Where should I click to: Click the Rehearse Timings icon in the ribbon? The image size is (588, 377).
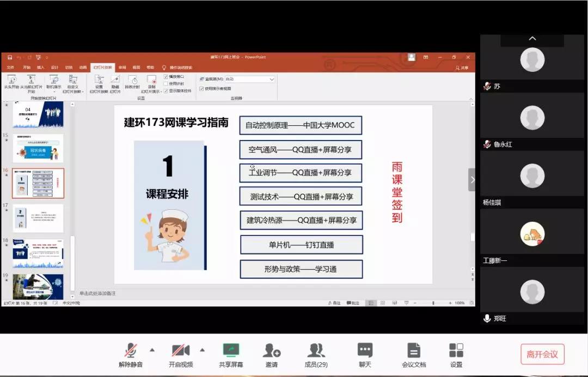coord(133,81)
